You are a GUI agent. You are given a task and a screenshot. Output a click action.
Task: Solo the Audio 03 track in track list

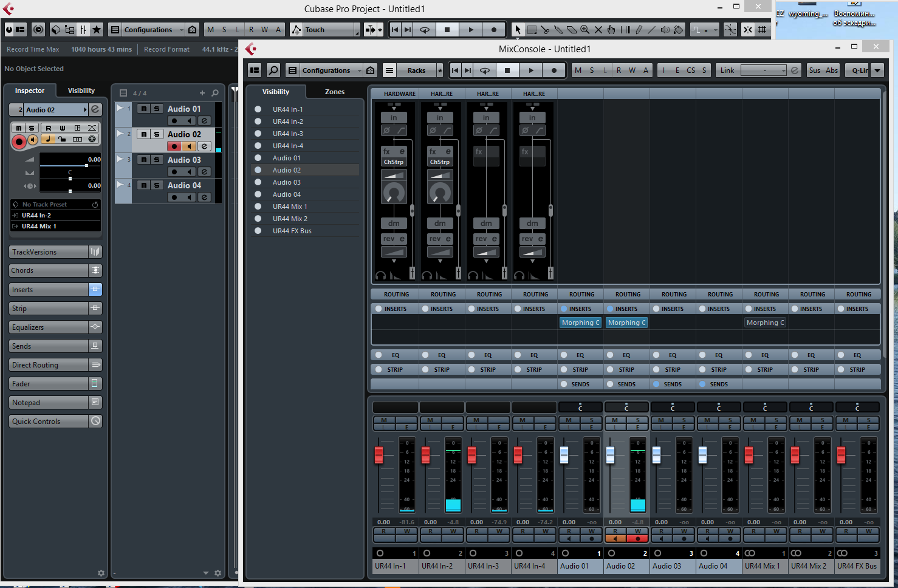[157, 160]
